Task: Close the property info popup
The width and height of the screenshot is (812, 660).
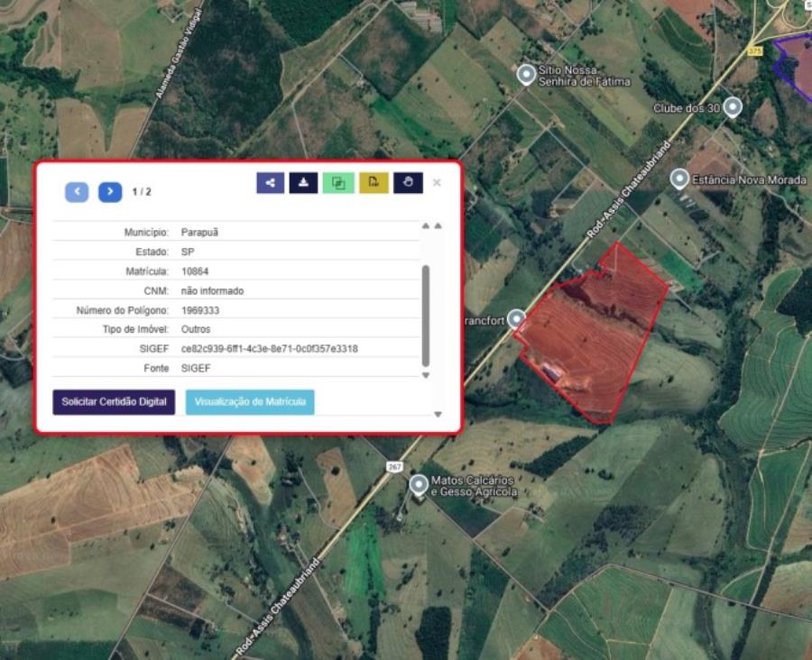Action: 437,182
